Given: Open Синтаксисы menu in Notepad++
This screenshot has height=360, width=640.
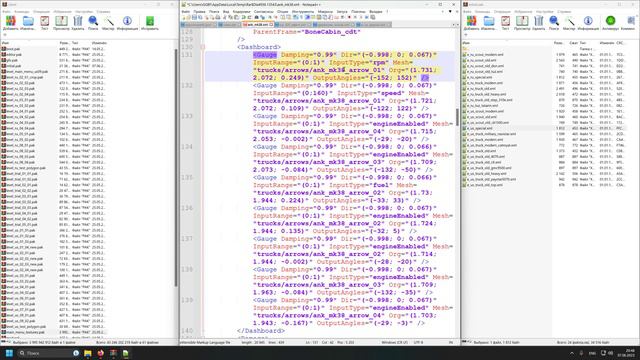Looking at the screenshot, I should [263, 12].
